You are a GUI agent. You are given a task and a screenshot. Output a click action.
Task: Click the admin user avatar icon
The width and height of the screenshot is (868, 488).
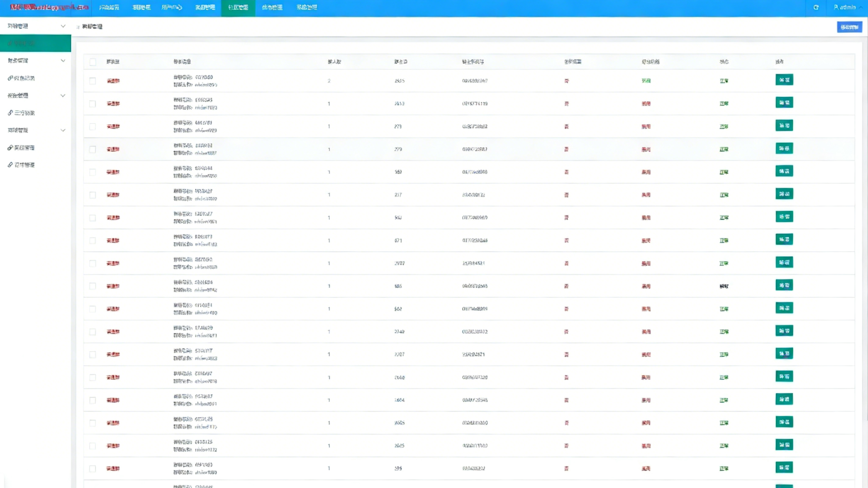pyautogui.click(x=836, y=7)
